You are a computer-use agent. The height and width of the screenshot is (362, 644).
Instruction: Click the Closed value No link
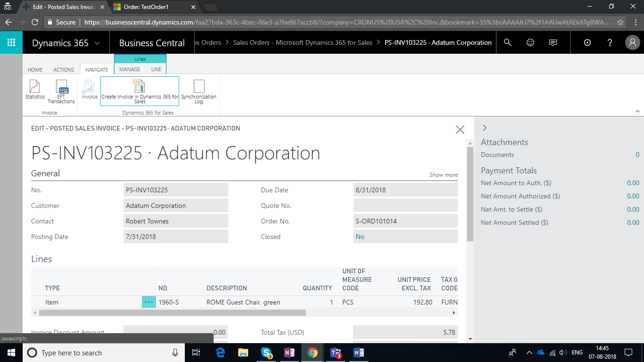[x=360, y=237]
